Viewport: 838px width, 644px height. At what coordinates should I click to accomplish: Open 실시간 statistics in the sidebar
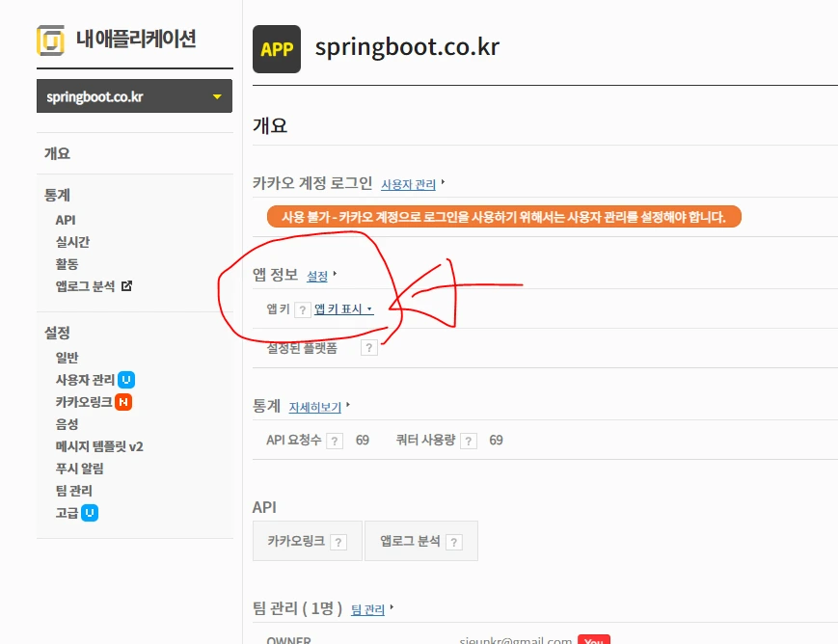tap(72, 242)
